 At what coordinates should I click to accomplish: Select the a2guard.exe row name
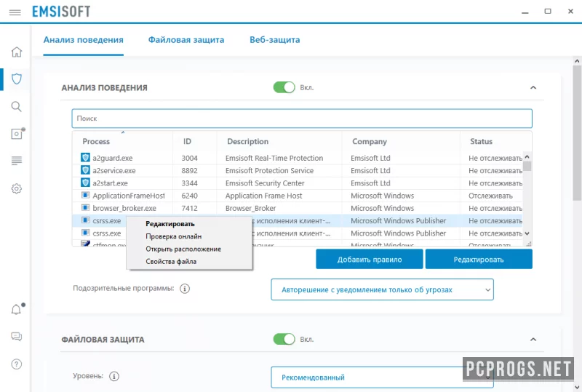[x=113, y=158]
